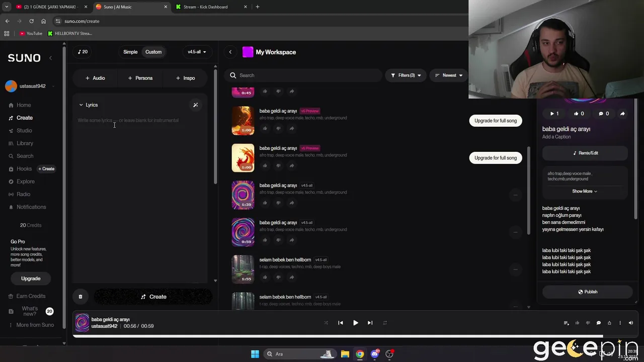644x362 pixels.
Task: Skip to the next track
Action: [x=370, y=323]
